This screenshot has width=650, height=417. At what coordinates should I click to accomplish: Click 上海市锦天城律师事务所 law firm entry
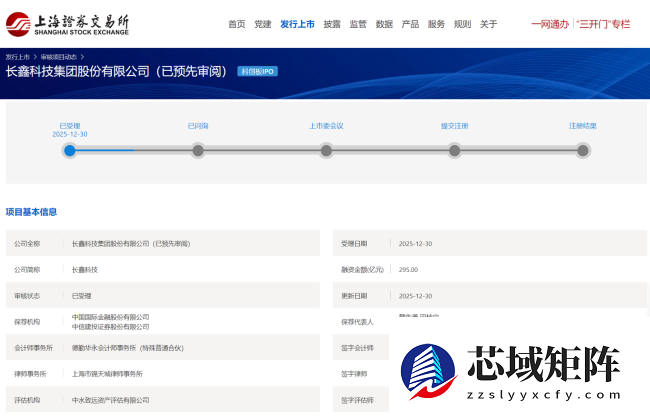107,374
